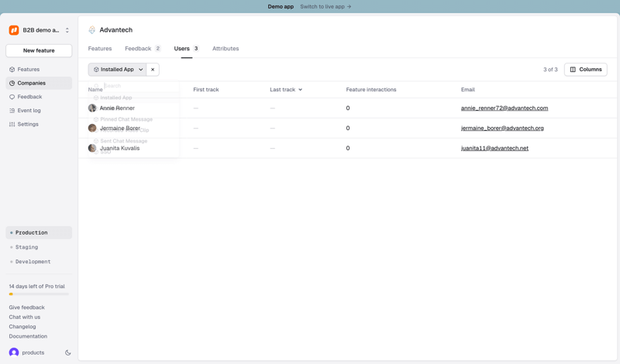This screenshot has height=364, width=620.
Task: Switch to the Features tab
Action: click(100, 49)
